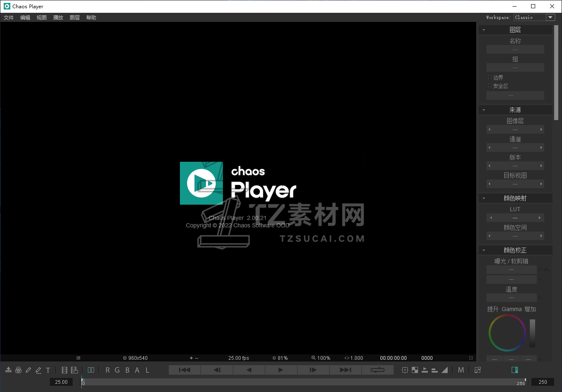Screen dimensions: 562x392
Task: Click the stacked bars icon
Action: [434, 370]
